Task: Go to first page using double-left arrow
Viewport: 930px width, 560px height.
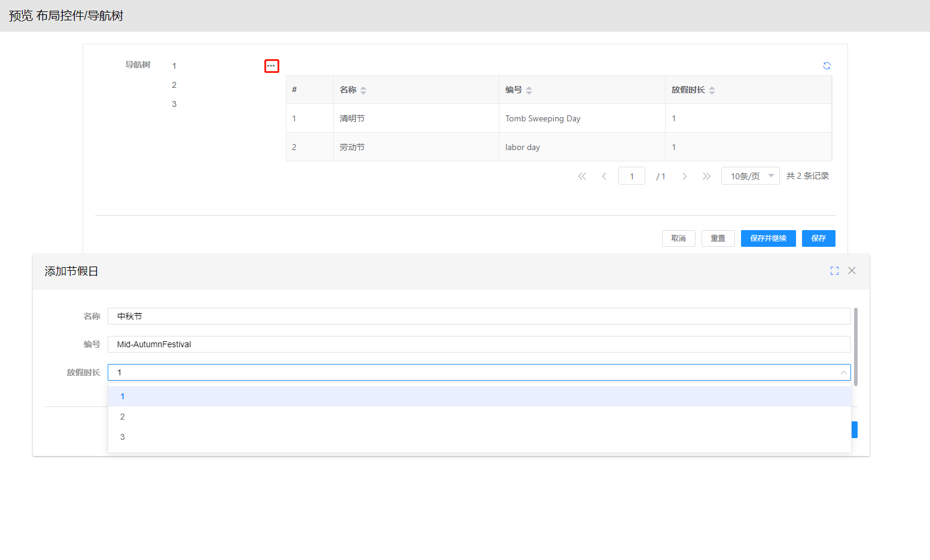Action: click(581, 176)
